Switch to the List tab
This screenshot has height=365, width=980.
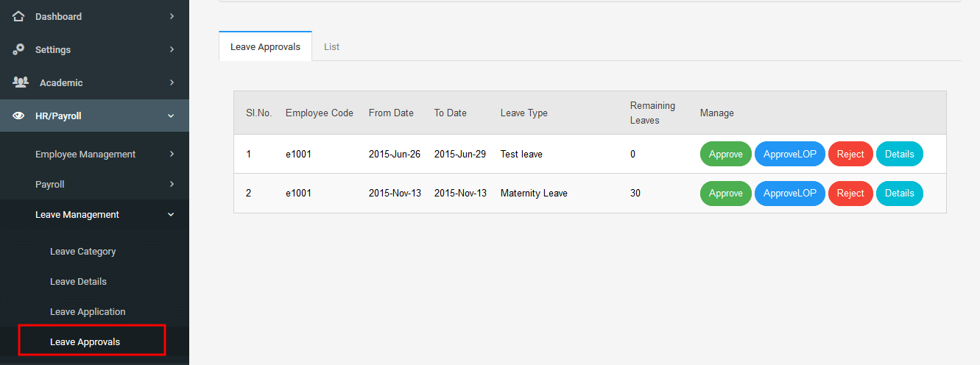331,46
